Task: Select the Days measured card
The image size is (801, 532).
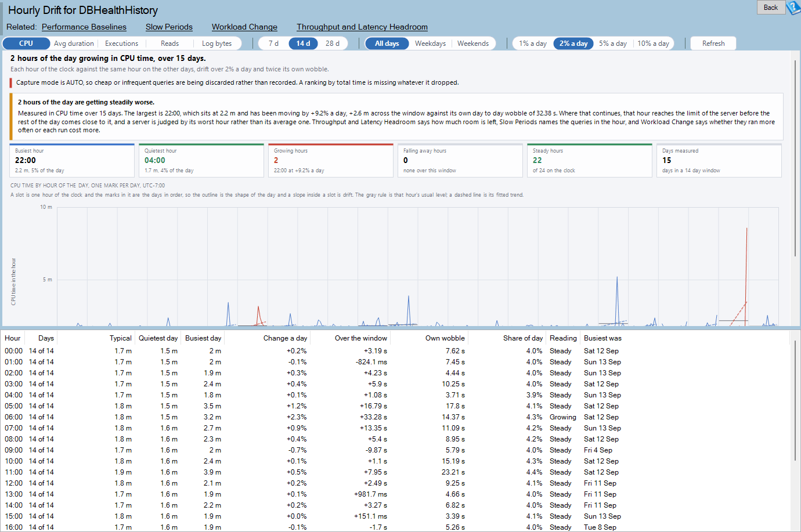Action: pos(719,160)
